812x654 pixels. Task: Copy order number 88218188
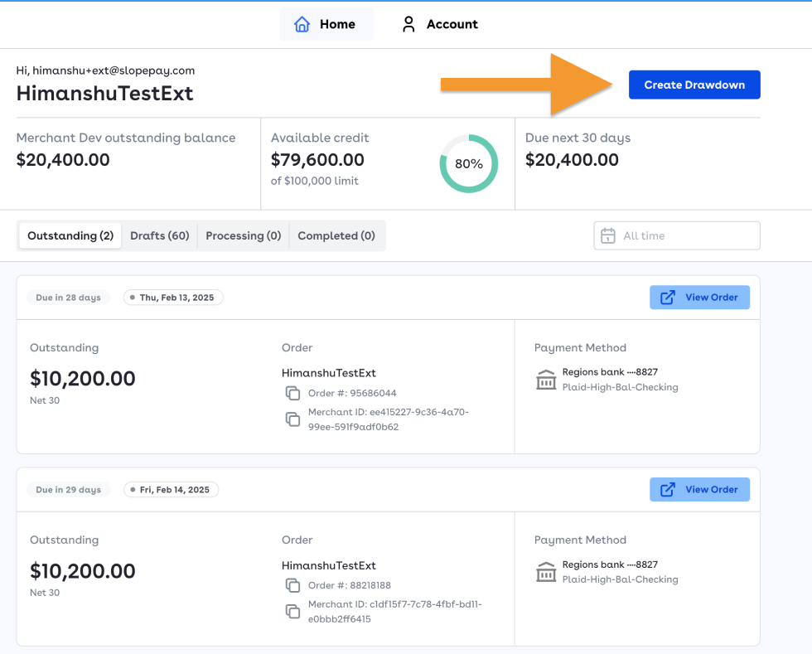pos(292,585)
